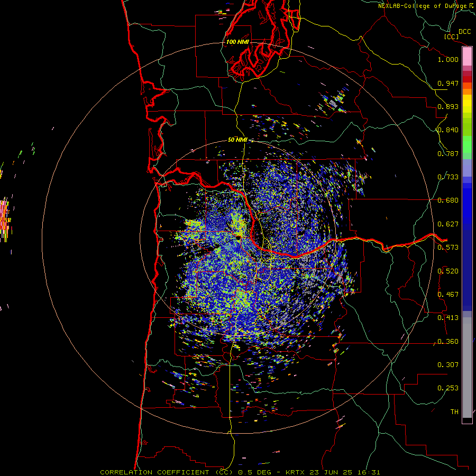Click the 50 NMI range ring label
Viewport: 476px width, 476px height.
coord(237,140)
